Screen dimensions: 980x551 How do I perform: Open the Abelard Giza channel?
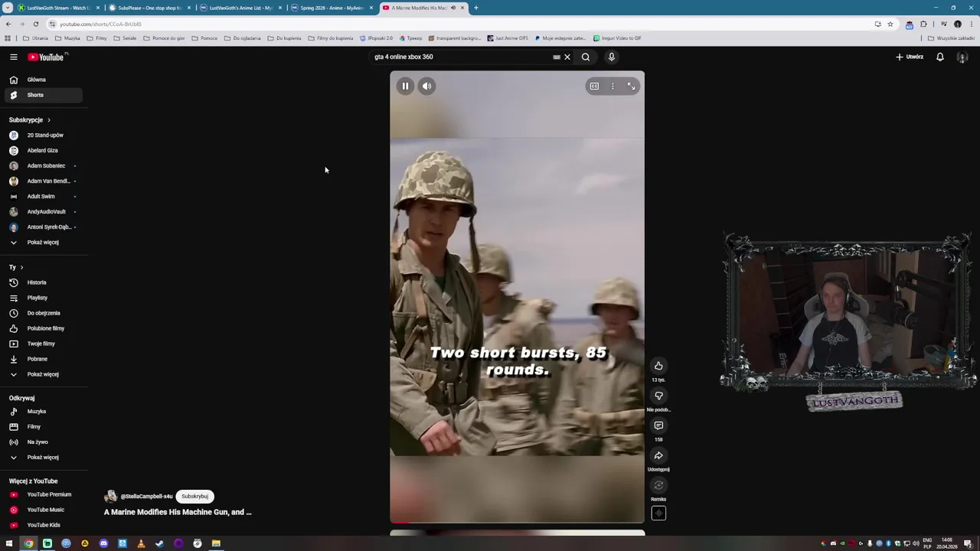click(x=43, y=151)
